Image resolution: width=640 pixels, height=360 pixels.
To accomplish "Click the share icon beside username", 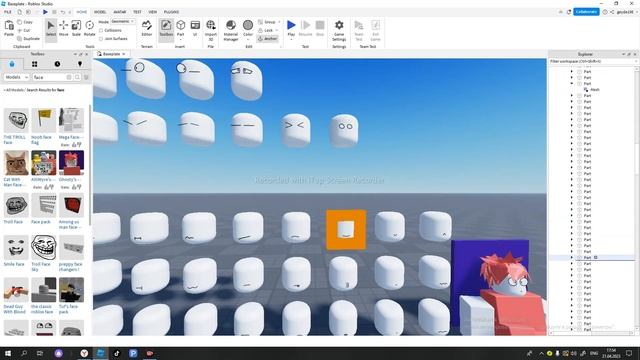I will tap(612, 12).
